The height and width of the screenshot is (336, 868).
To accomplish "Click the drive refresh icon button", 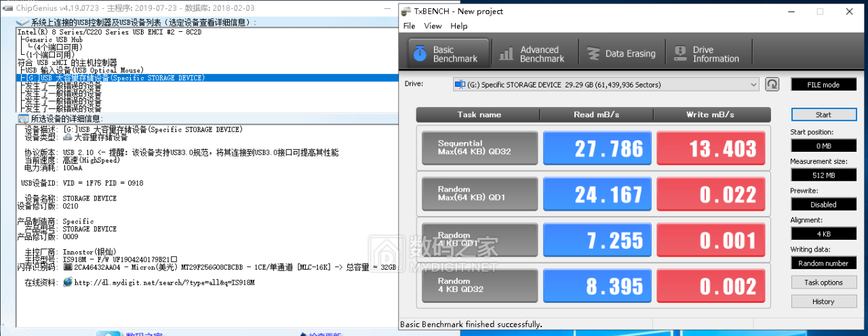I will (x=772, y=85).
